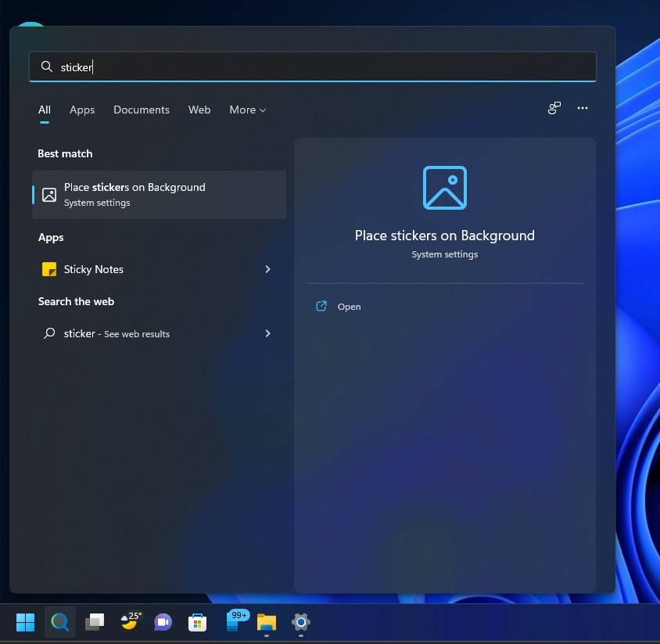Switch to the Apps search tab
The width and height of the screenshot is (660, 644).
(82, 110)
